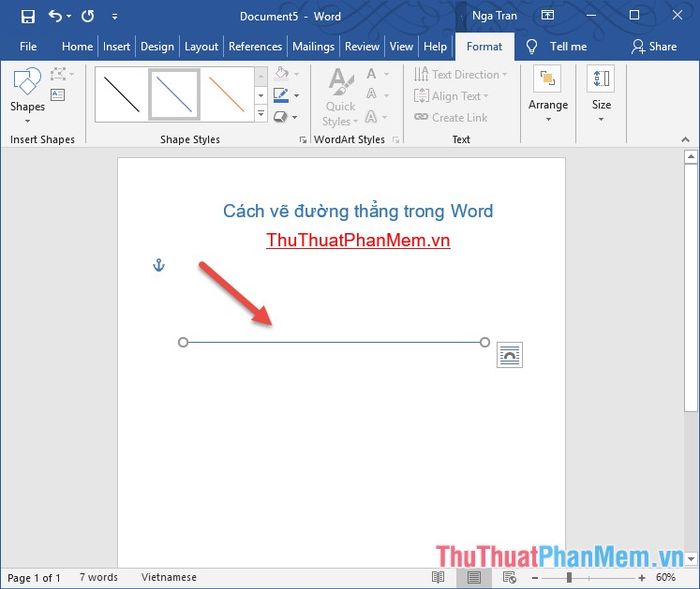Click the Share button
Viewport: 700px width, 589px height.
[654, 46]
